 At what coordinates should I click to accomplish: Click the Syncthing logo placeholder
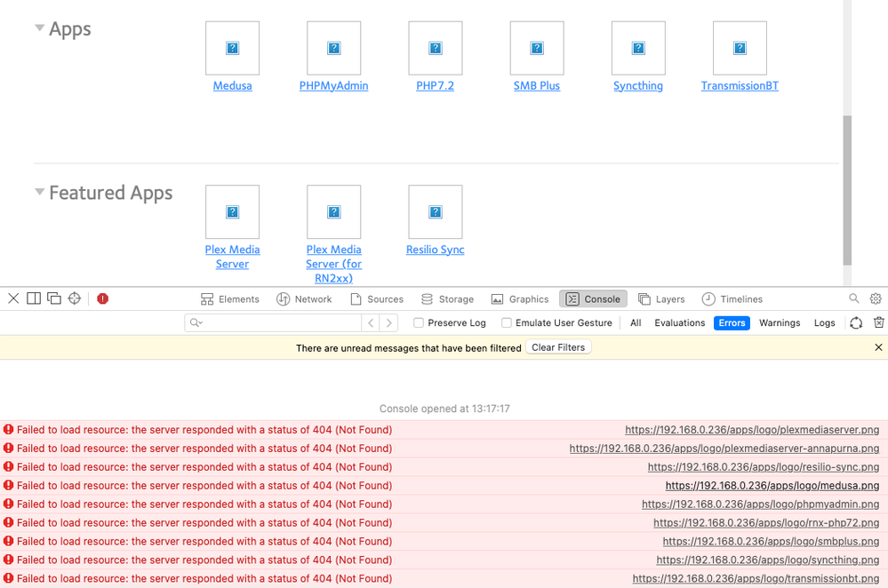pyautogui.click(x=638, y=48)
